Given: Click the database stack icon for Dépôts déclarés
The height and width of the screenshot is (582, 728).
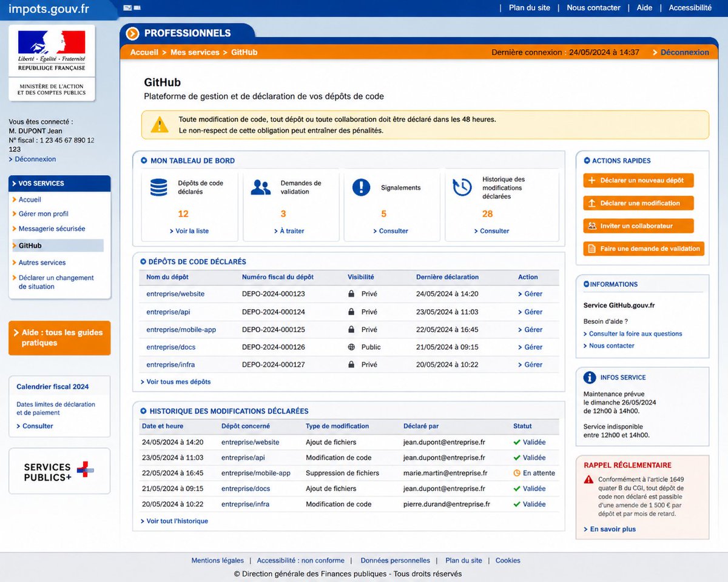Looking at the screenshot, I should pos(159,187).
